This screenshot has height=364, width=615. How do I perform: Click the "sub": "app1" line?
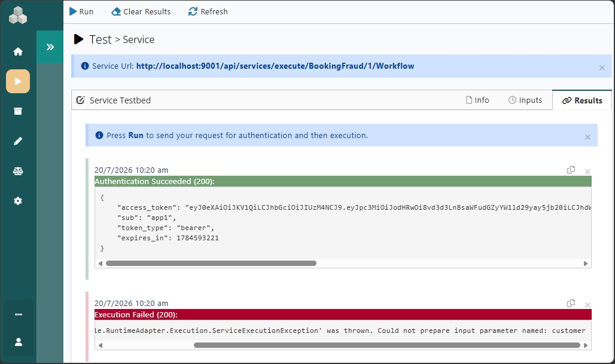tap(147, 218)
